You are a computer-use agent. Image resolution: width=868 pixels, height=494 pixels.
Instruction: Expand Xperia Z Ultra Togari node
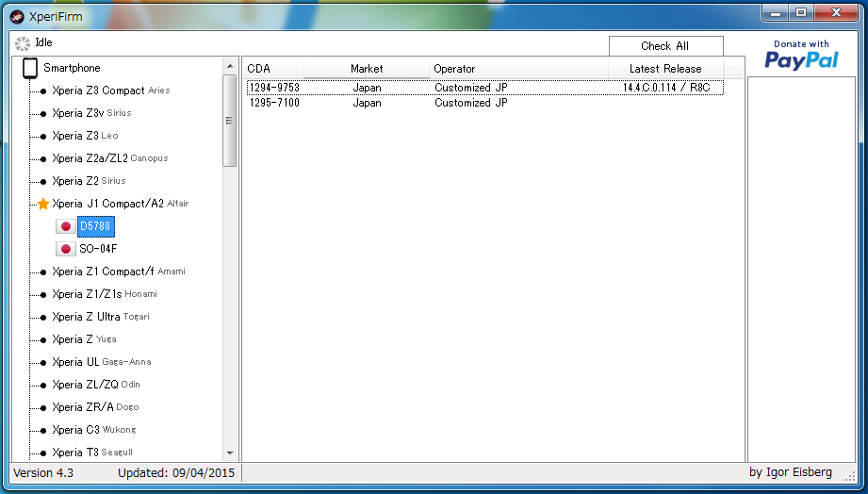[x=43, y=318]
